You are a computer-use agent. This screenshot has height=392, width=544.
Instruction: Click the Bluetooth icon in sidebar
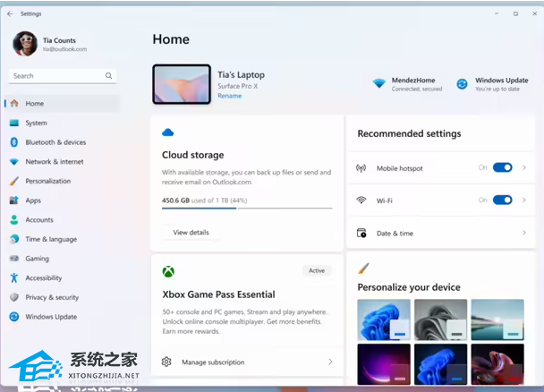[x=14, y=142]
